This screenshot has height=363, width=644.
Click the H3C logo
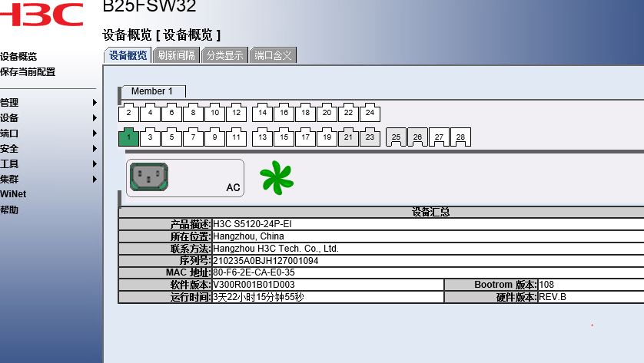(x=41, y=15)
